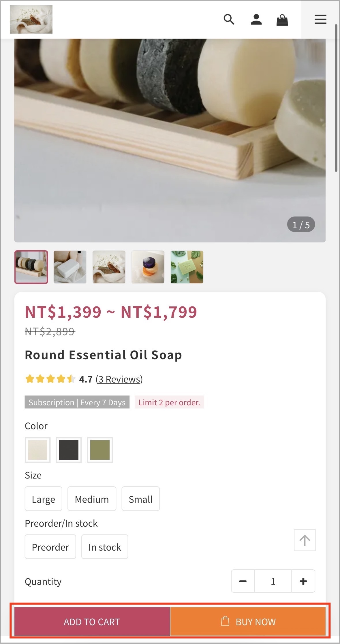Click the ADD TO CART button
The image size is (340, 644).
click(x=92, y=622)
